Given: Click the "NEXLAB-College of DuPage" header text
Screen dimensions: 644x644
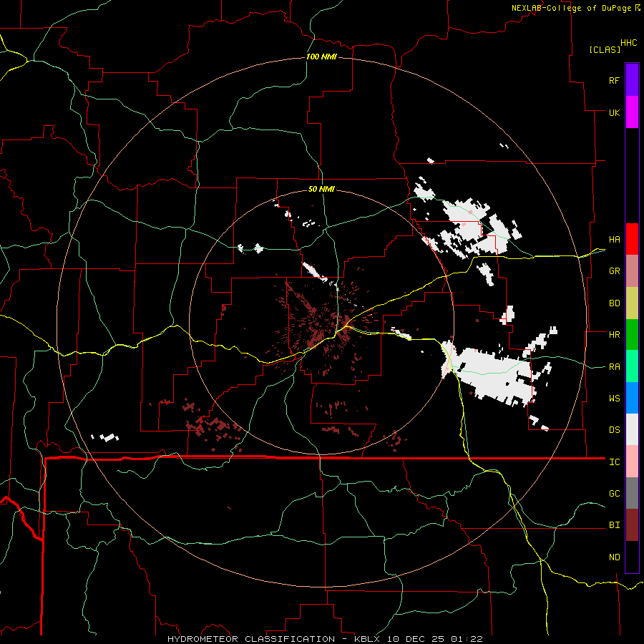Looking at the screenshot, I should click(x=571, y=8).
